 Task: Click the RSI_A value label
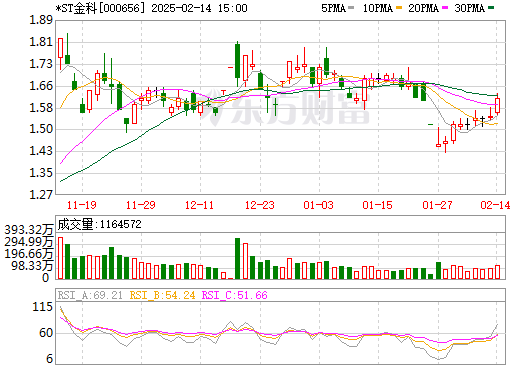[90, 295]
